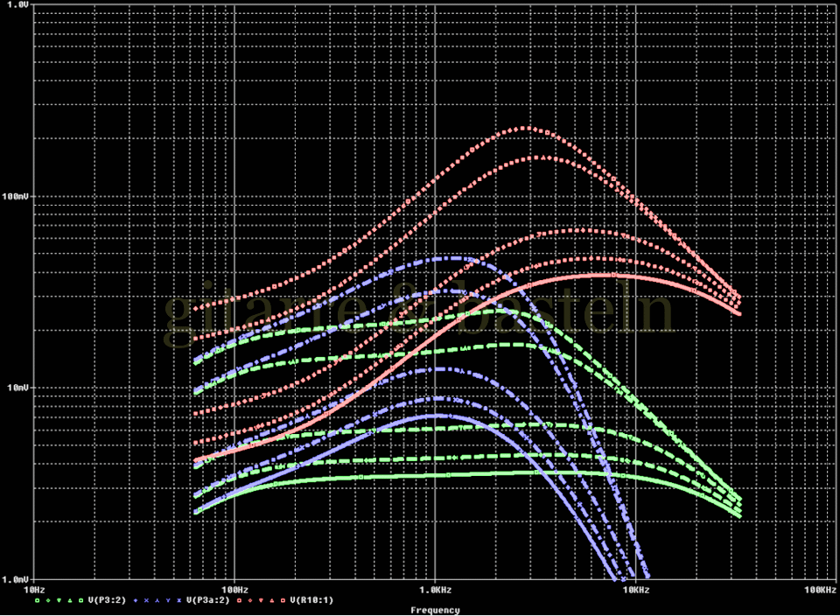Viewport: 840px width, 616px height.
Task: Click the V(P3:2) trace label in legend
Action: [107, 600]
